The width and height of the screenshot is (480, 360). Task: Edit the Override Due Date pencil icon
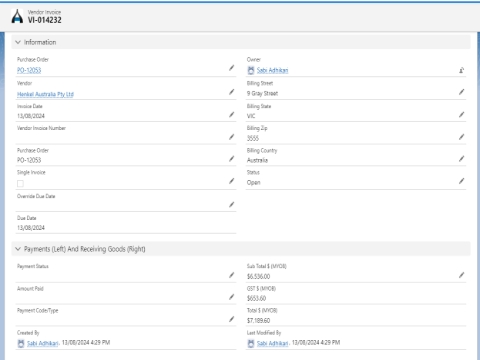tap(232, 205)
